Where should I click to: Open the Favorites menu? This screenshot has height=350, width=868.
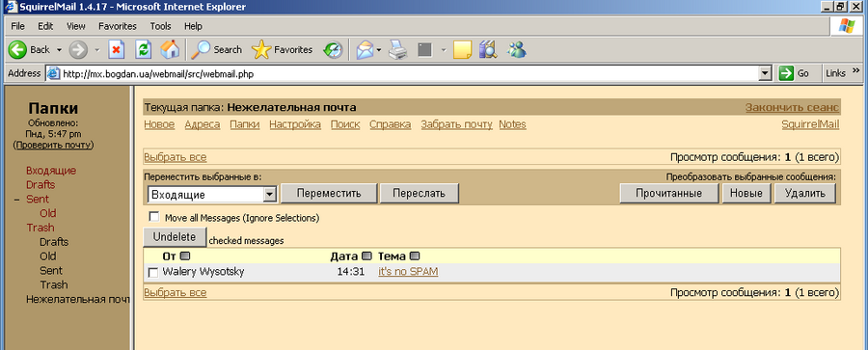click(118, 26)
